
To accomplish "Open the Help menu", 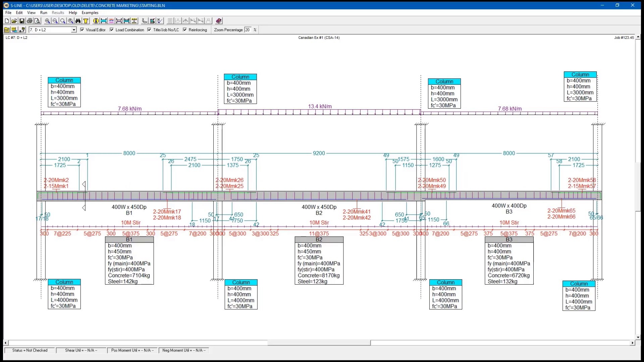I will 73,13.
